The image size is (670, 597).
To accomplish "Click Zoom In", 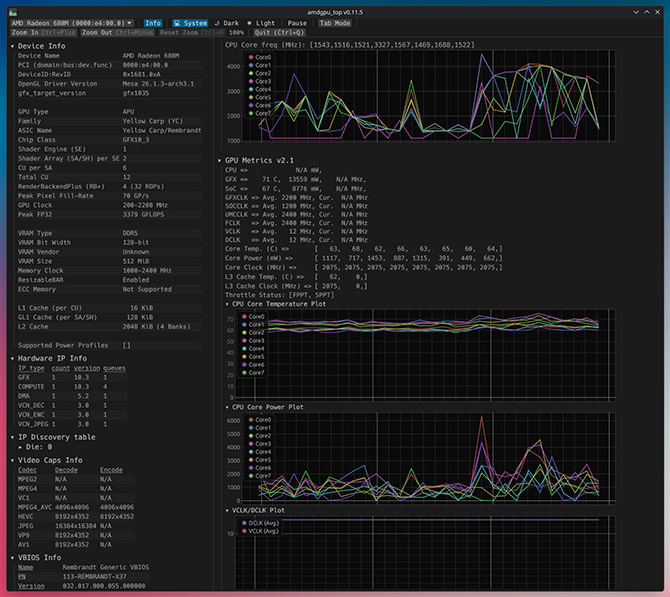I will click(x=43, y=32).
